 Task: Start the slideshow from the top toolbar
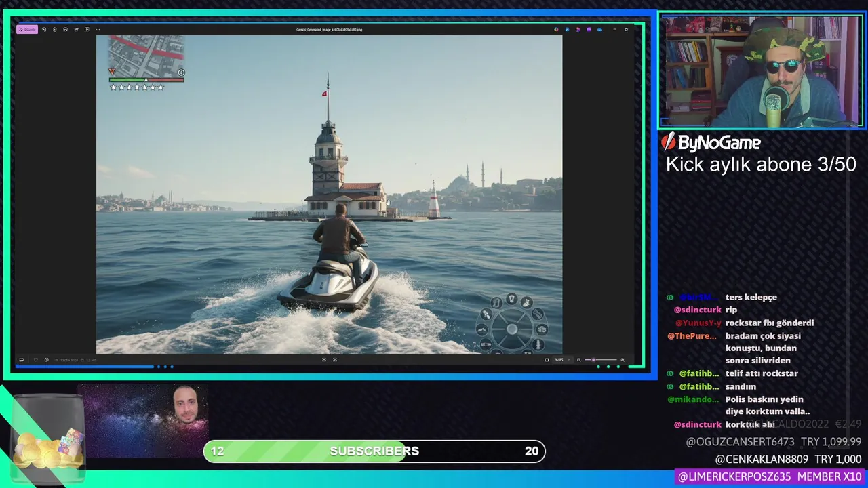click(x=87, y=29)
